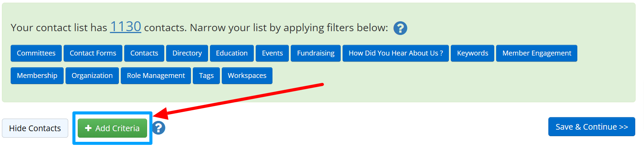Open the 1130 contacts link
The width and height of the screenshot is (644, 146).
[125, 27]
